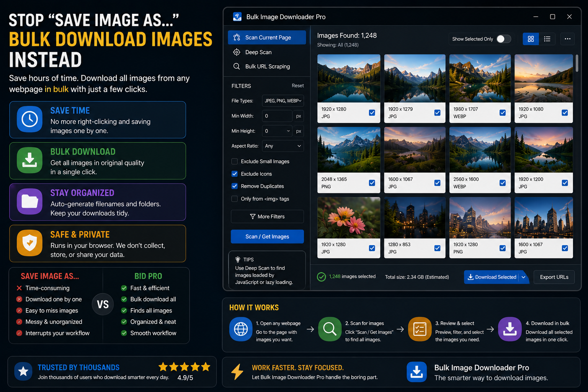Click the purple Stay Organized folder icon

tap(29, 201)
